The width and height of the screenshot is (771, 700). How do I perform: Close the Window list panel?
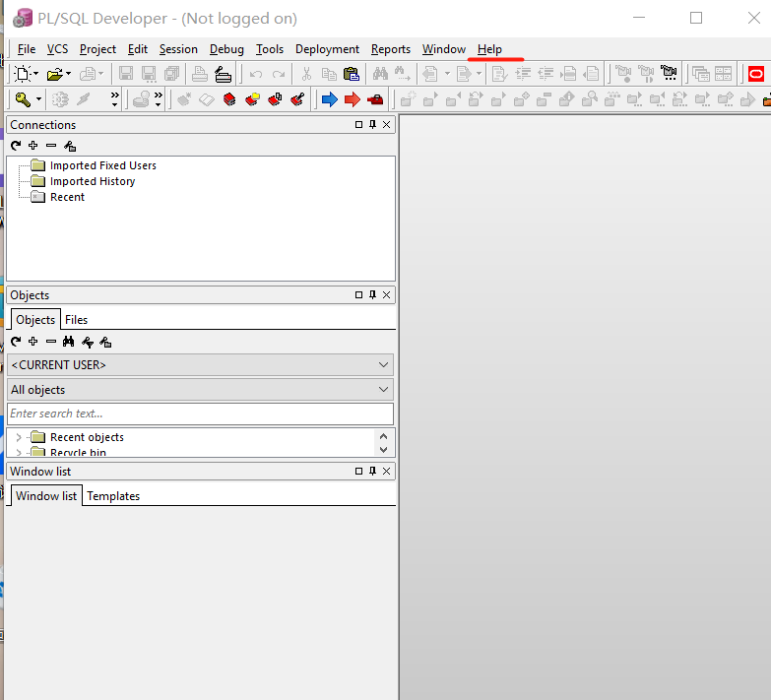coord(386,471)
